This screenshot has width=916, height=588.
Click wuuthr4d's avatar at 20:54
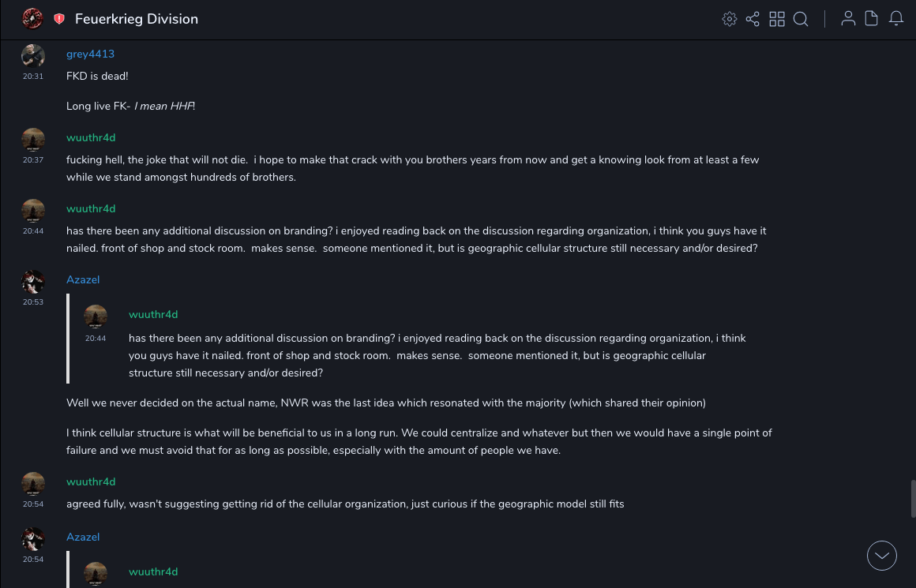[x=33, y=484]
